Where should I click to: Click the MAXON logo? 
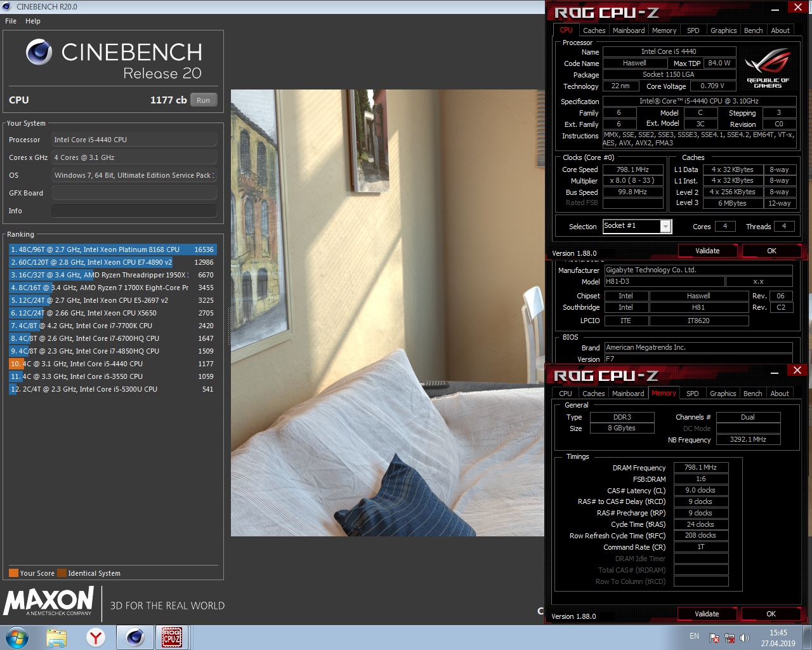click(49, 601)
